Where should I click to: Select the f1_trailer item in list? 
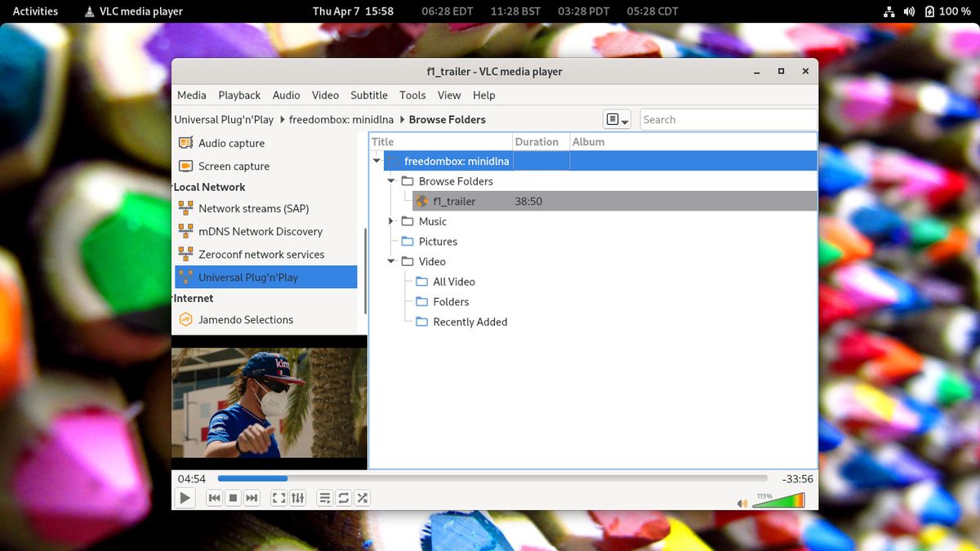tap(454, 202)
